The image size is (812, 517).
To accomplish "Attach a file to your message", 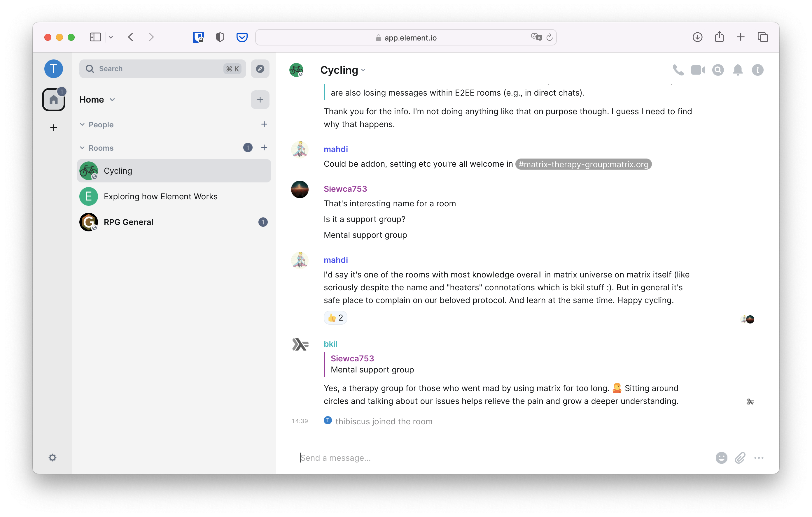I will point(740,458).
